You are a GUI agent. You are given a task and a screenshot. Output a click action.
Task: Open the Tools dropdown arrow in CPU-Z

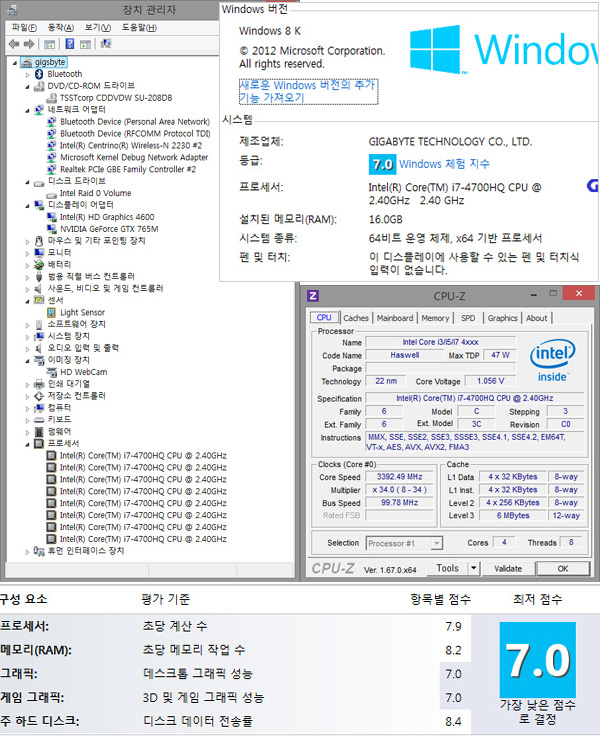click(474, 568)
